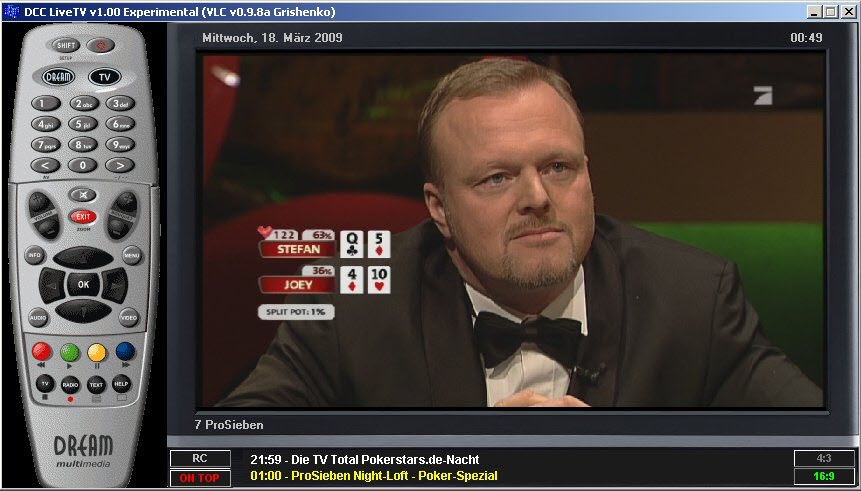861x491 pixels.
Task: Mute audio with the remote's mute button
Action: (x=83, y=194)
